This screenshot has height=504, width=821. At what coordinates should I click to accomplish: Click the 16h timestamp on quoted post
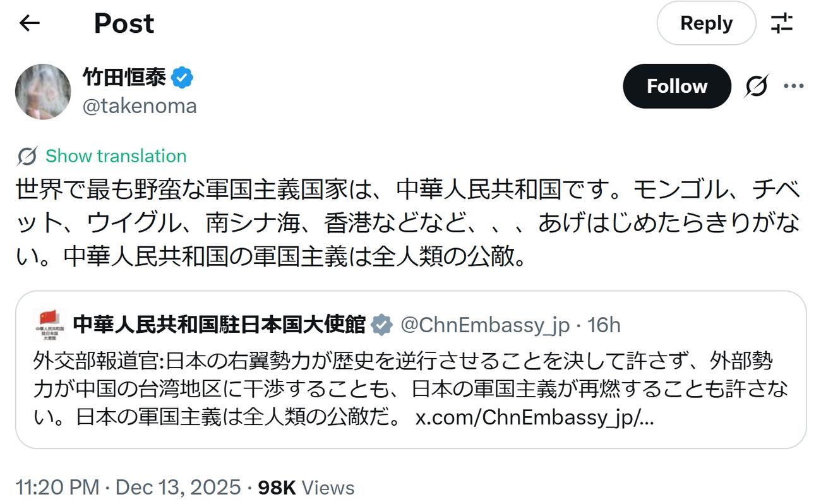click(604, 325)
